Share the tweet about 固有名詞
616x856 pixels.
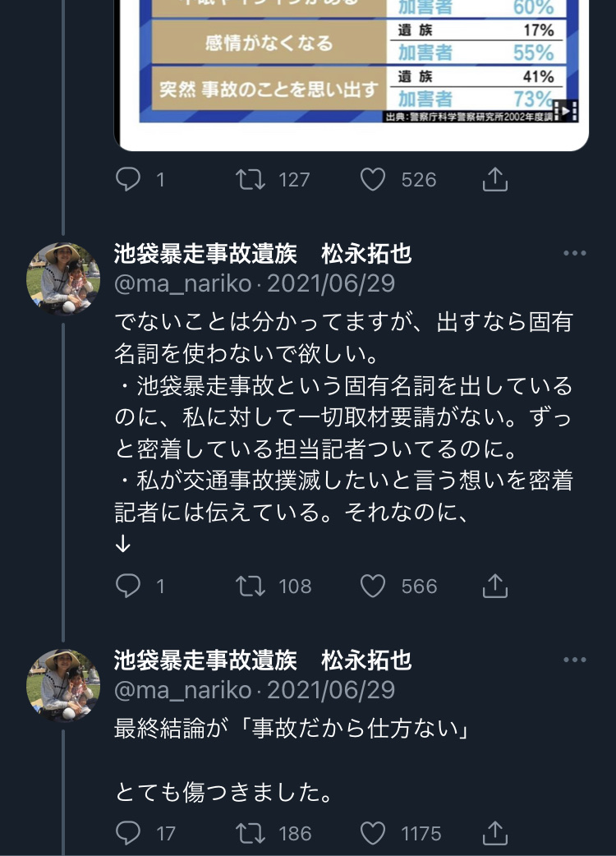pos(495,587)
